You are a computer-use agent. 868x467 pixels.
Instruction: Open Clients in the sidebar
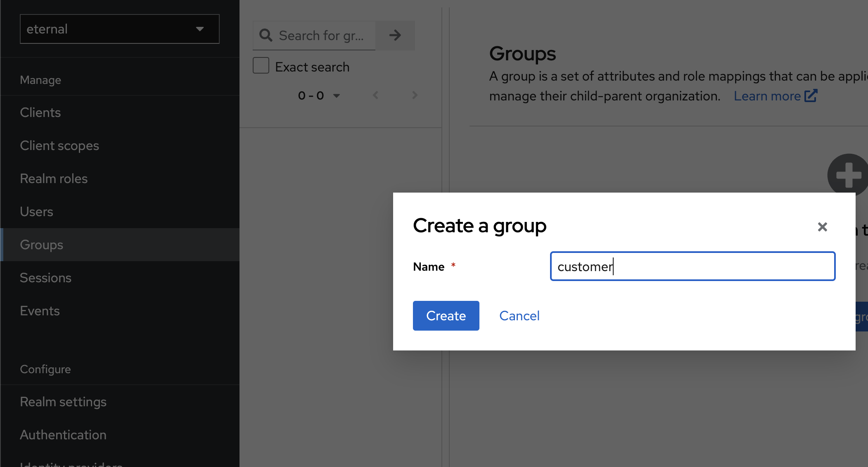(120, 112)
